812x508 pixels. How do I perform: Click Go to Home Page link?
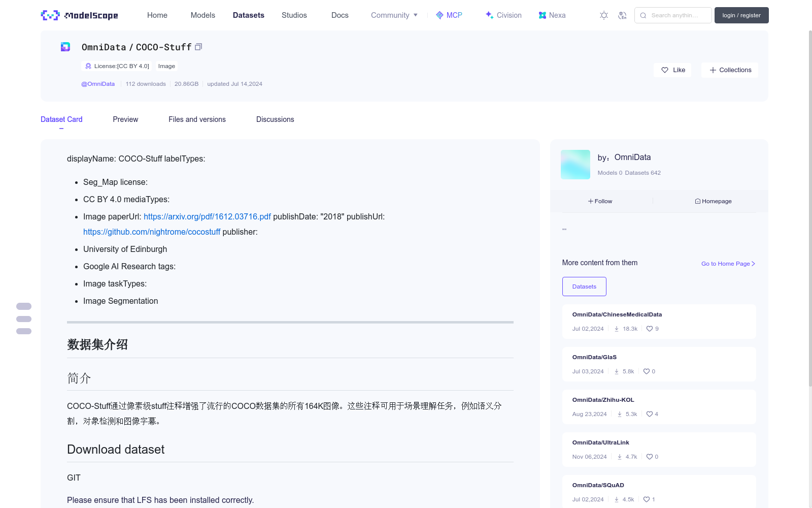(728, 264)
